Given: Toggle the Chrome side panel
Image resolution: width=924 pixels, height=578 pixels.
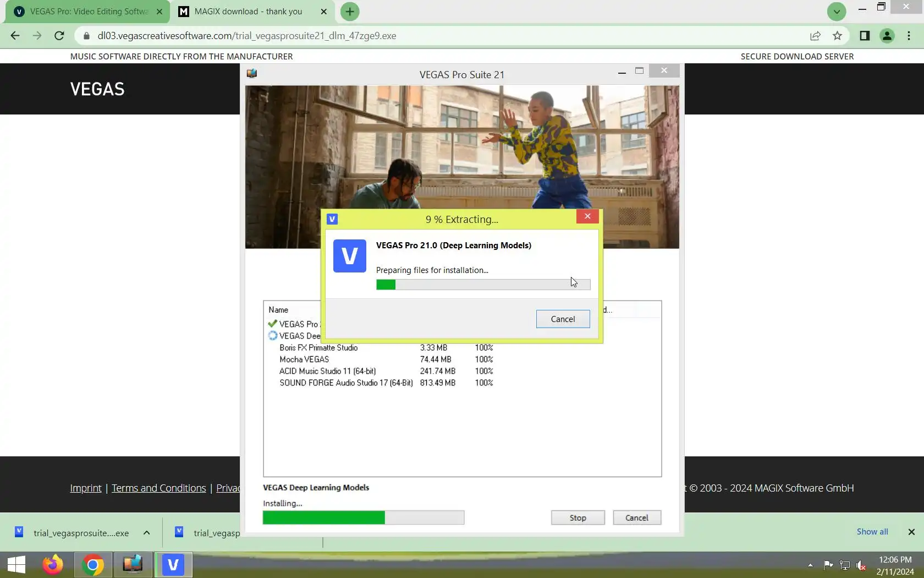Looking at the screenshot, I should click(x=865, y=36).
